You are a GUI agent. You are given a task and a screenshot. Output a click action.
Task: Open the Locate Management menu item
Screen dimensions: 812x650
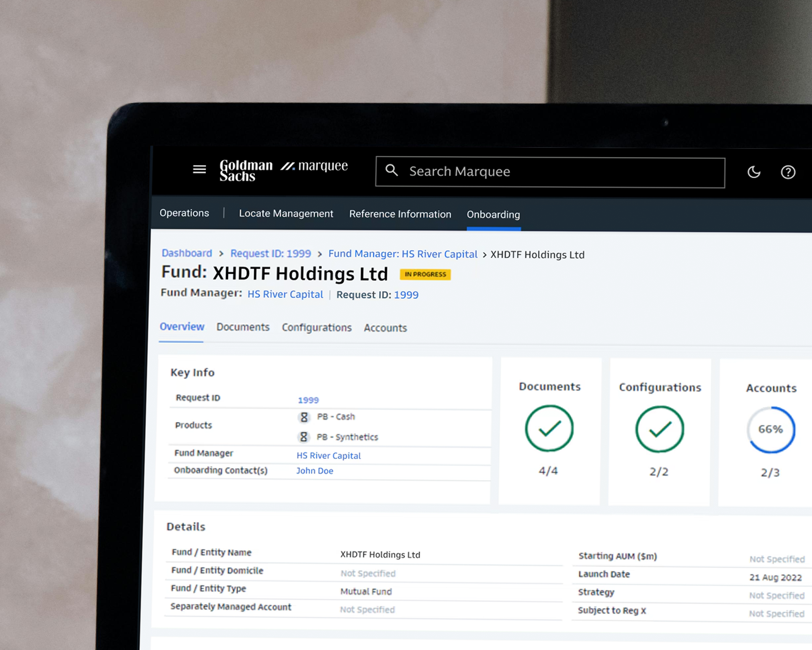point(286,214)
